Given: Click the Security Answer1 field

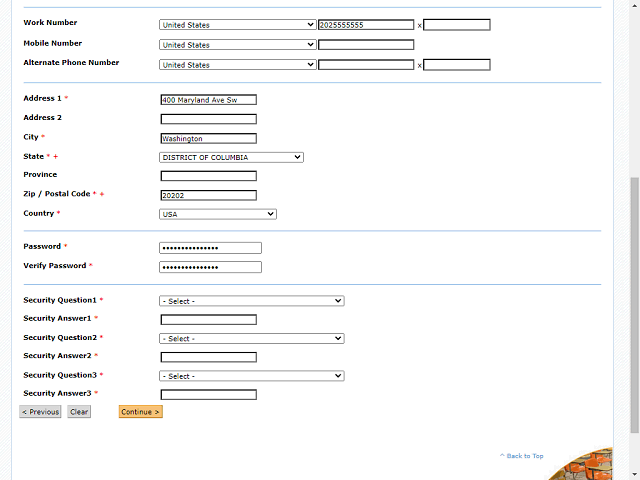Looking at the screenshot, I should tap(209, 320).
